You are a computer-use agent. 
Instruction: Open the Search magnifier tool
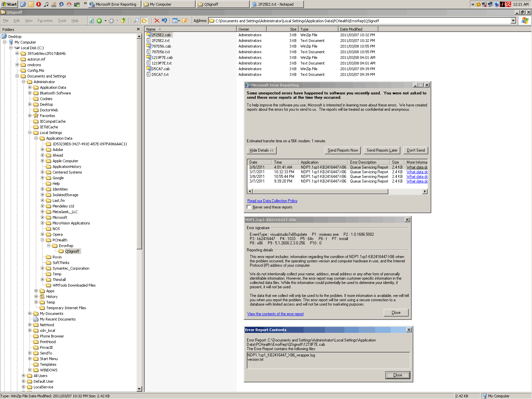[x=136, y=21]
